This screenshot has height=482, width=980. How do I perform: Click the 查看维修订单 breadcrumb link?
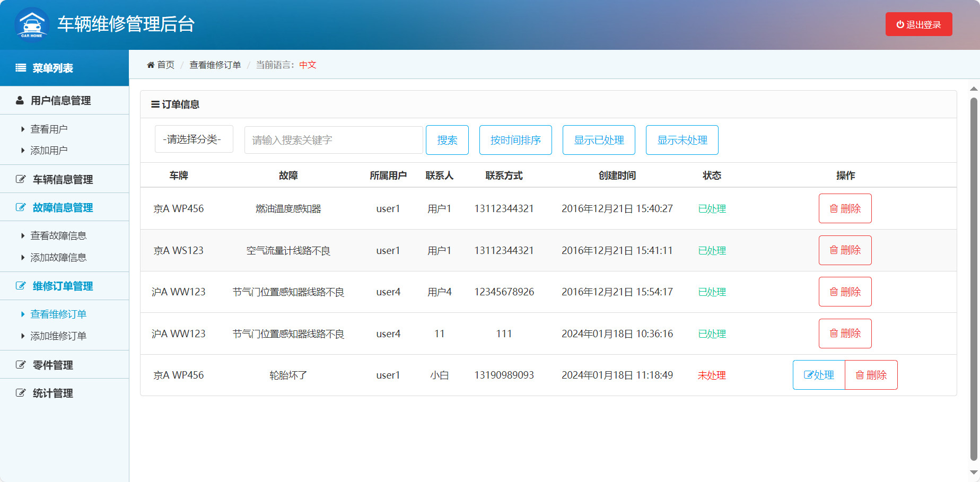point(215,65)
